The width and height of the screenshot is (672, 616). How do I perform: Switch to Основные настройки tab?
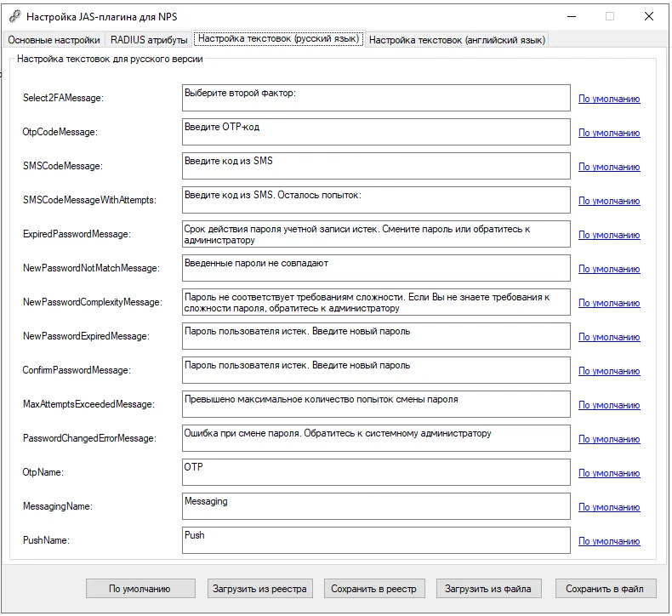tap(54, 40)
